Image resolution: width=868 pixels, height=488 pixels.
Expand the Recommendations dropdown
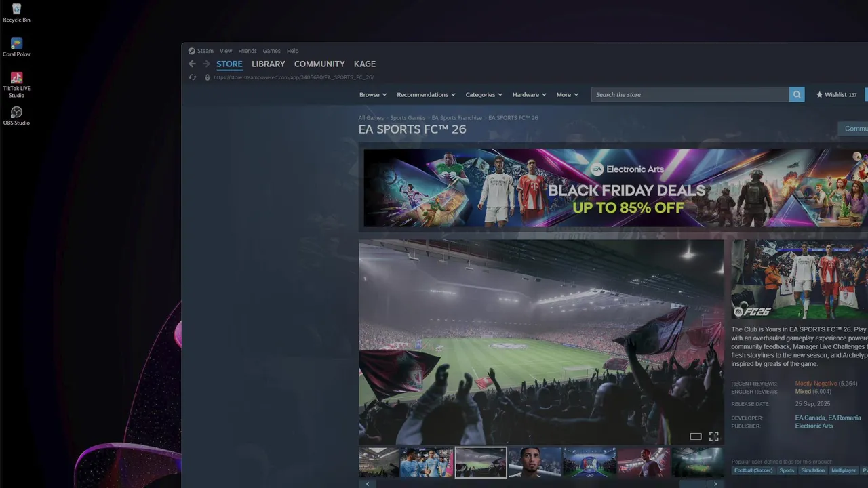(x=426, y=95)
